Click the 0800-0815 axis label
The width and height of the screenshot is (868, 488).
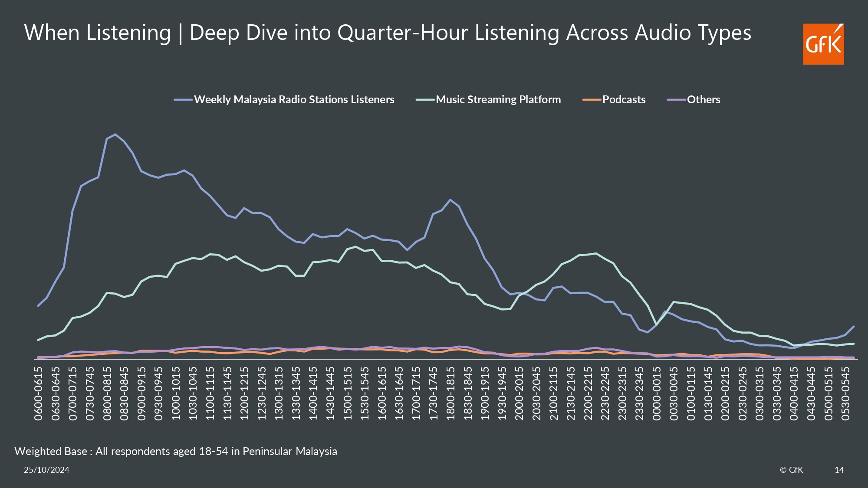tap(107, 393)
